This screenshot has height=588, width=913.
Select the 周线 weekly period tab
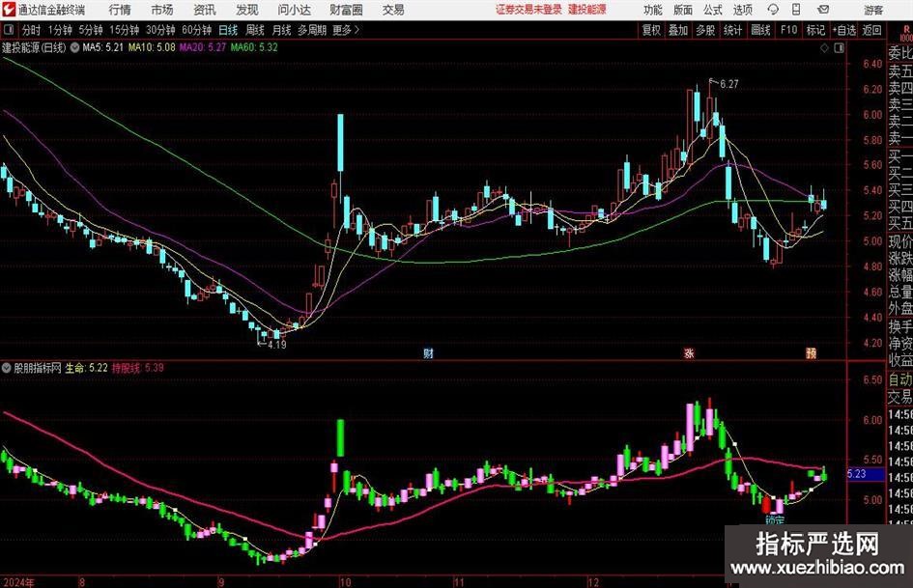[x=255, y=30]
